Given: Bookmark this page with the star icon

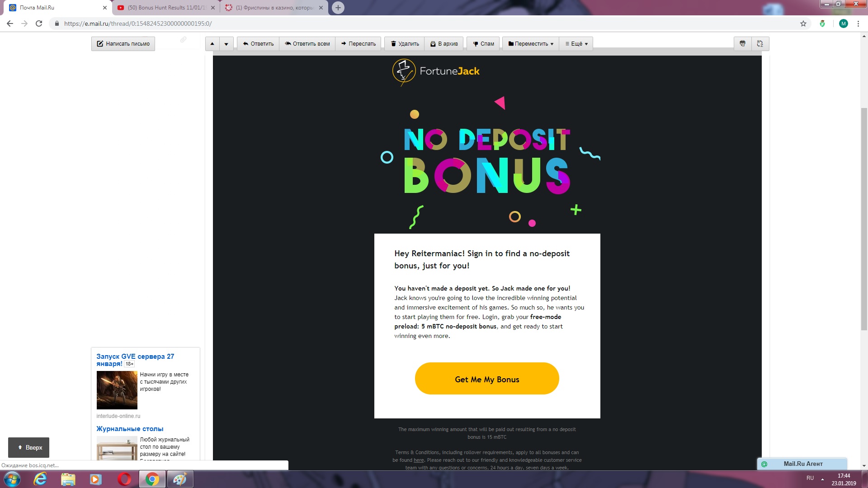Looking at the screenshot, I should (803, 23).
